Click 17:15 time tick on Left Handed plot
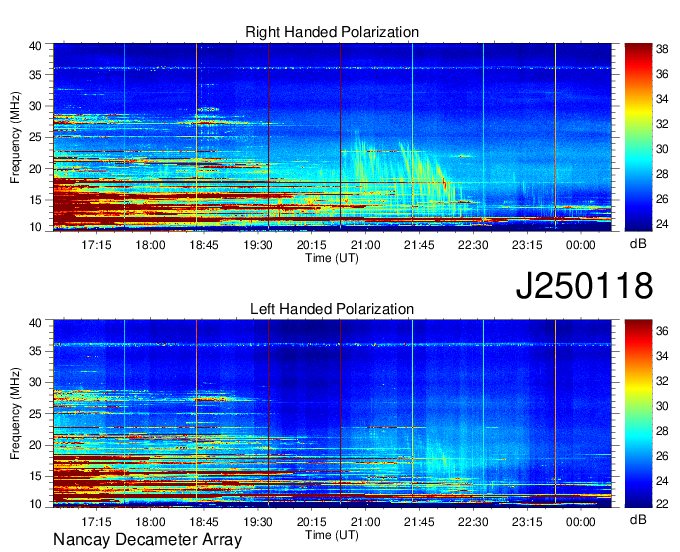Screen dimensions: 680x552 [x=96, y=522]
